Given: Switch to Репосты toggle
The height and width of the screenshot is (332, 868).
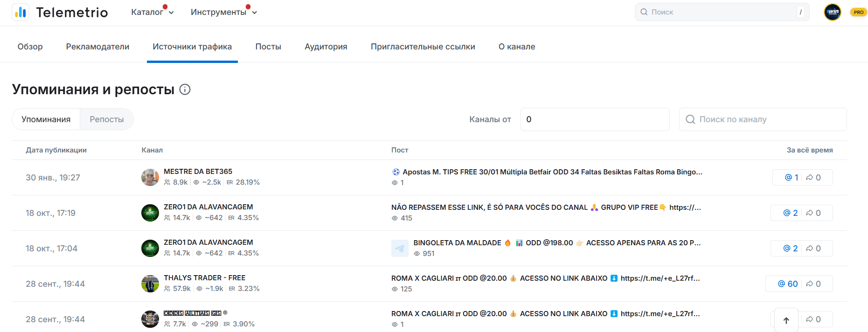Looking at the screenshot, I should 107,119.
